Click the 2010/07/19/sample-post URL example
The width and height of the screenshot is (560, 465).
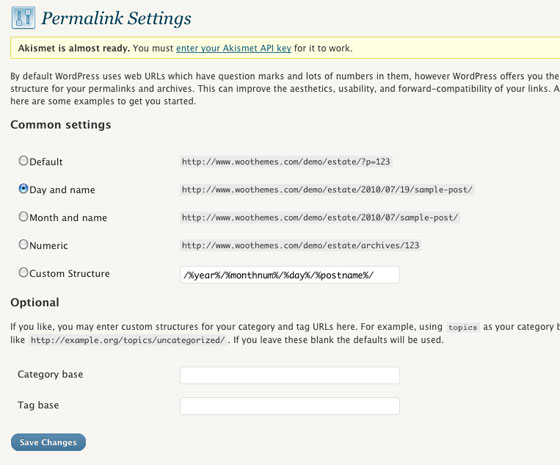click(327, 190)
